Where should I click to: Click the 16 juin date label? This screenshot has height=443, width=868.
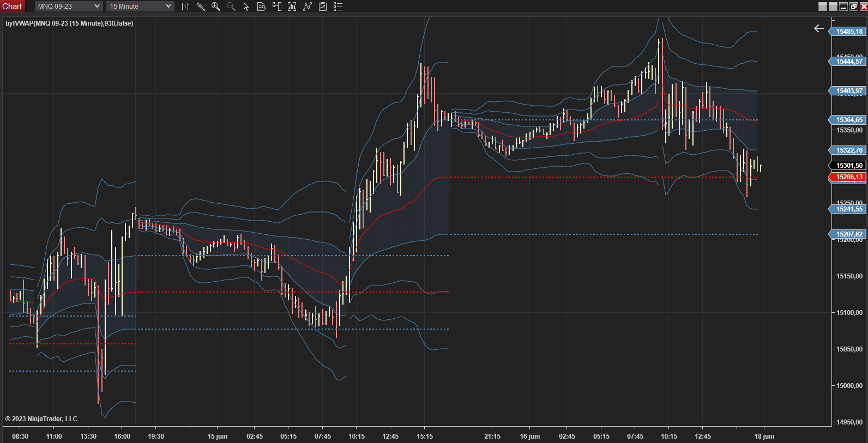point(530,436)
